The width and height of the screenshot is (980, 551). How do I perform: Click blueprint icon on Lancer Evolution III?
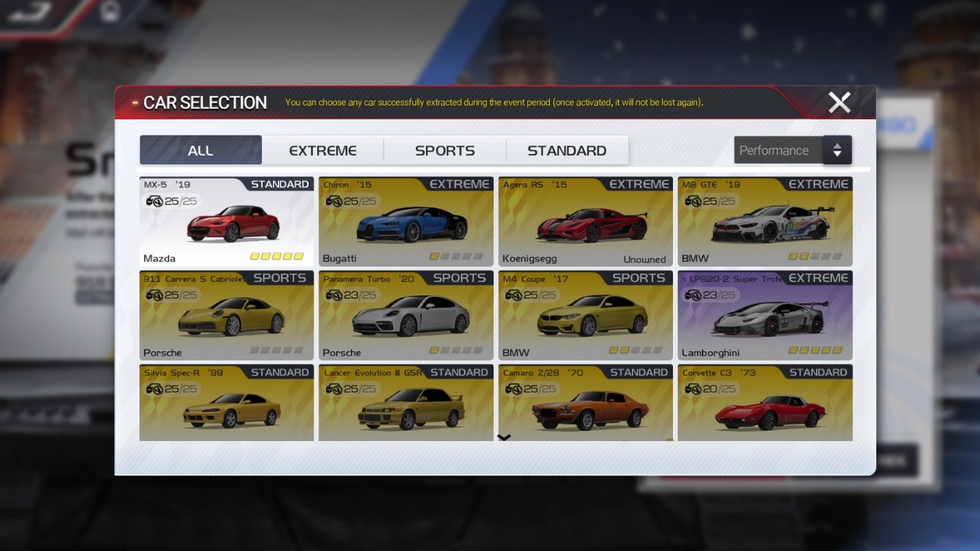[334, 389]
